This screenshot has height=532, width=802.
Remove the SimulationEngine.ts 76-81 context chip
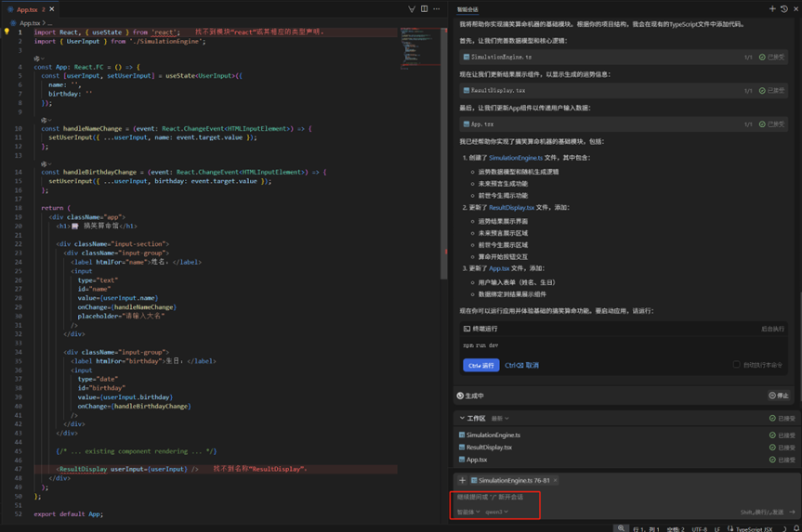555,480
